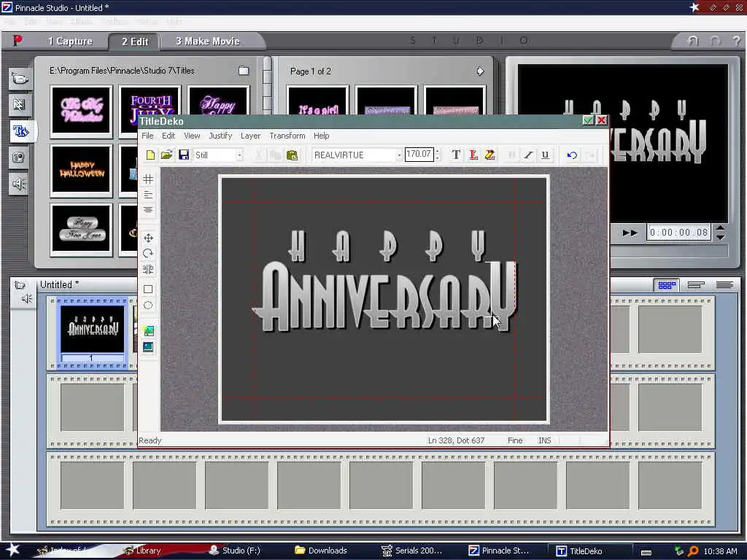
Task: Click the Paste clipboard icon in TitleDeko
Action: coord(292,155)
